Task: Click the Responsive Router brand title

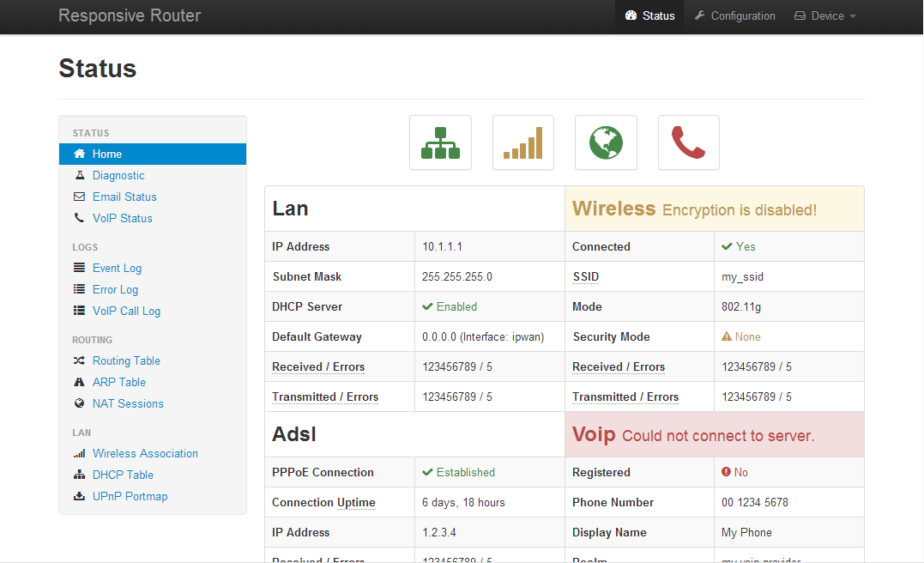Action: pyautogui.click(x=130, y=15)
